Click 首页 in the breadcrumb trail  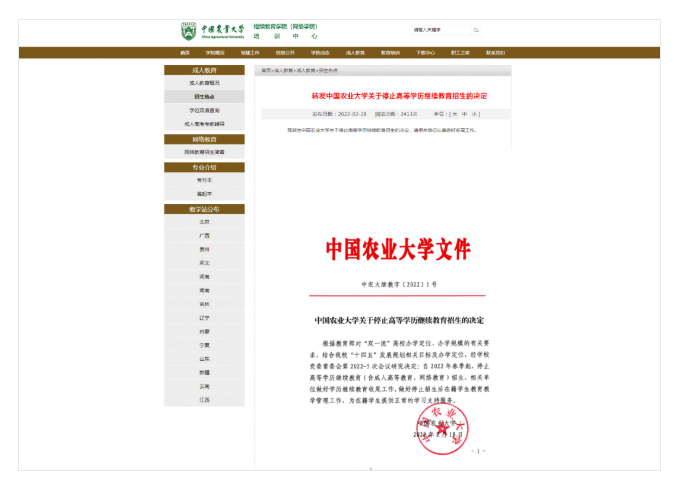point(266,71)
